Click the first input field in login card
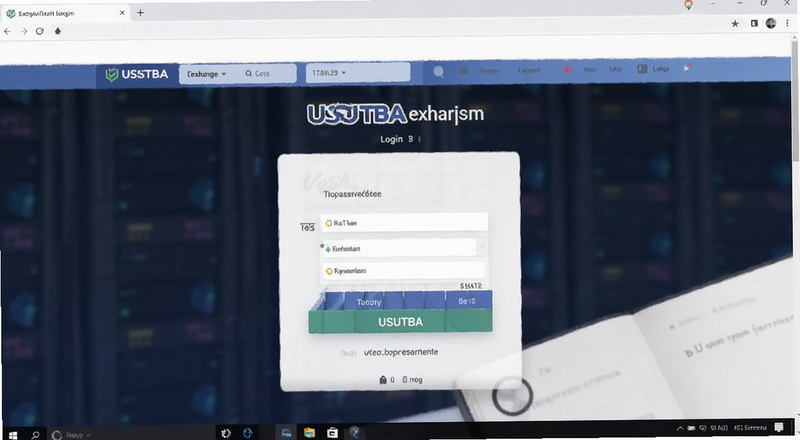This screenshot has height=440, width=800. [404, 223]
